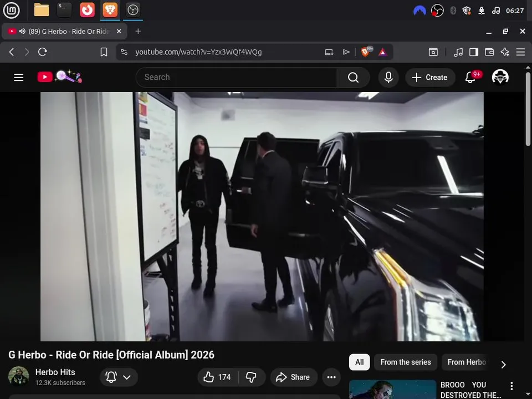This screenshot has height=399, width=532.
Task: View site settings icon in address bar
Action: (124, 52)
